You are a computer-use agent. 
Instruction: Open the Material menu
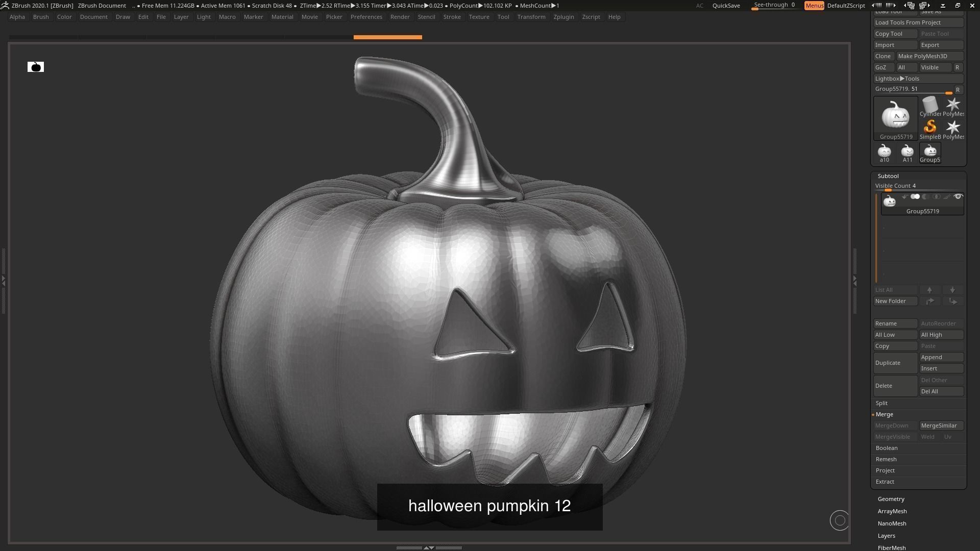tap(282, 17)
